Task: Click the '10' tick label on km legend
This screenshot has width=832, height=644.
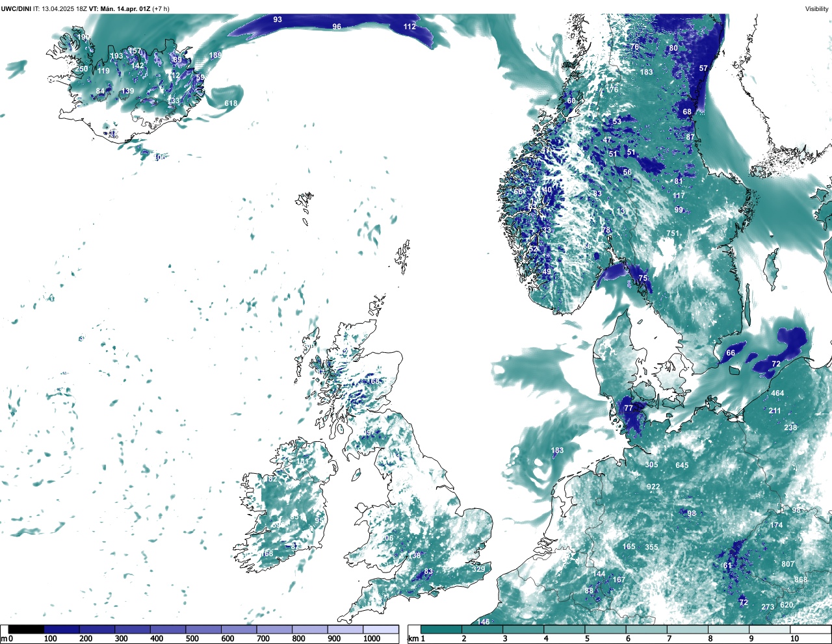Action: point(795,639)
